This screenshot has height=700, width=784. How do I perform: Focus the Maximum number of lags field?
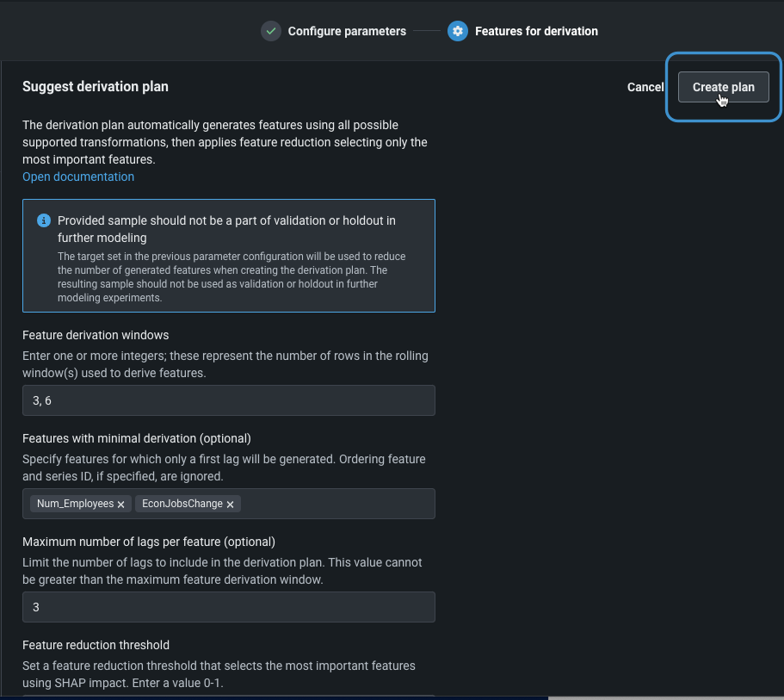pos(228,607)
